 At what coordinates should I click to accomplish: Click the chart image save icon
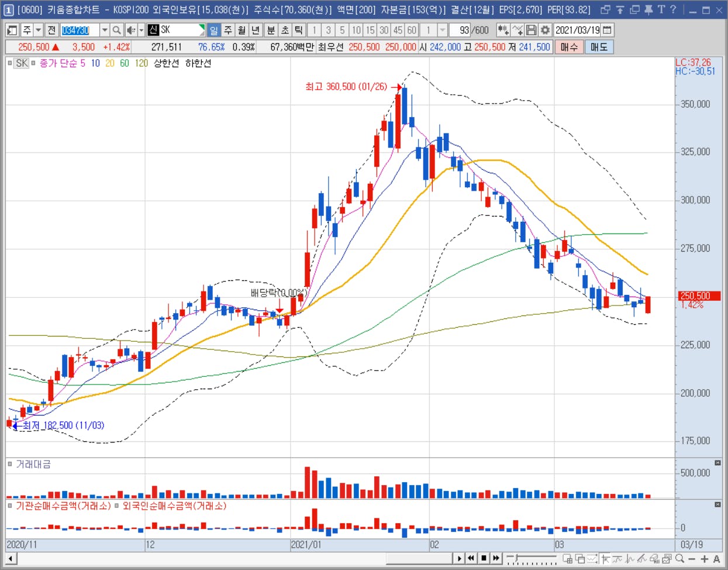tap(667, 558)
